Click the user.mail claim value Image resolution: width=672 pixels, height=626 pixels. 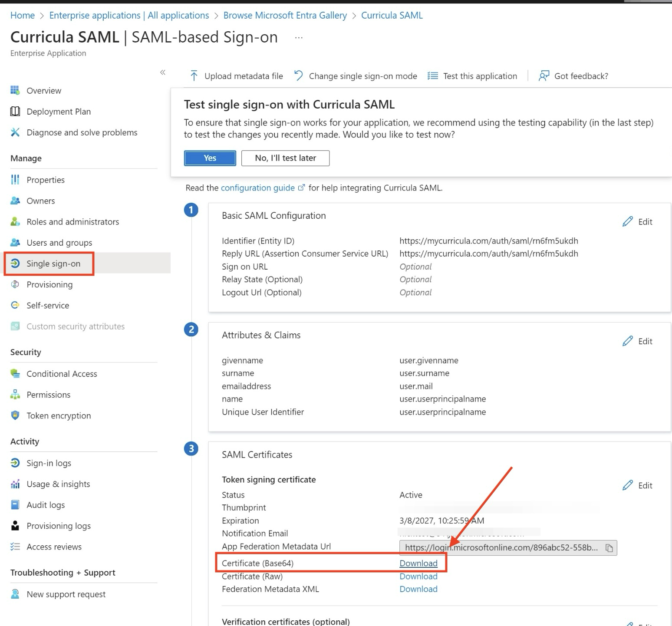(x=416, y=386)
